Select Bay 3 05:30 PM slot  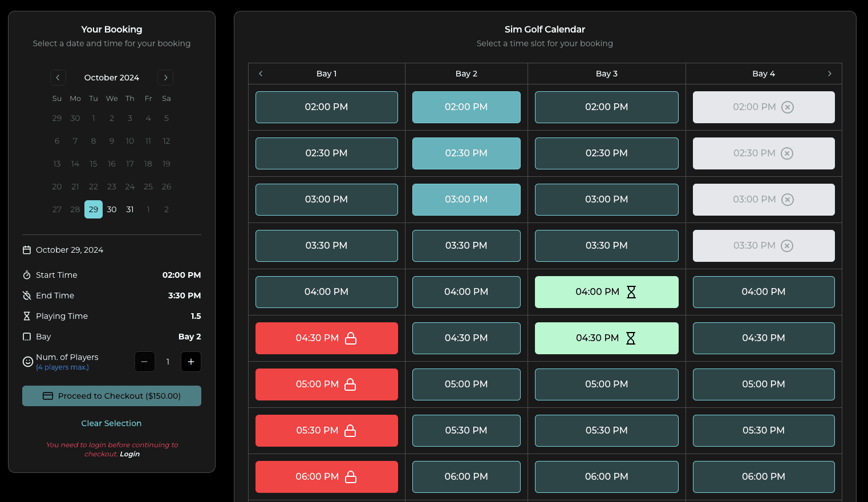click(x=607, y=431)
